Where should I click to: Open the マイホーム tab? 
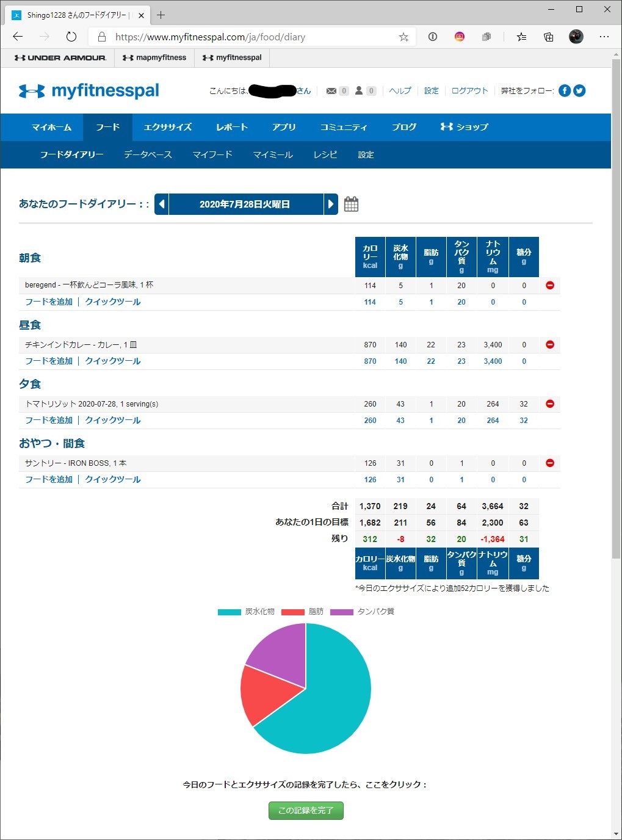(x=51, y=127)
